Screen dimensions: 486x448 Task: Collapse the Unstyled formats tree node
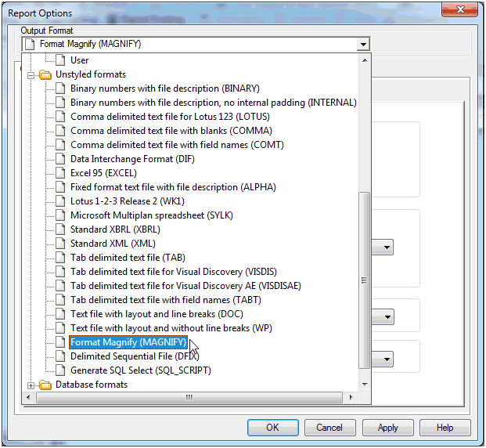click(x=31, y=75)
